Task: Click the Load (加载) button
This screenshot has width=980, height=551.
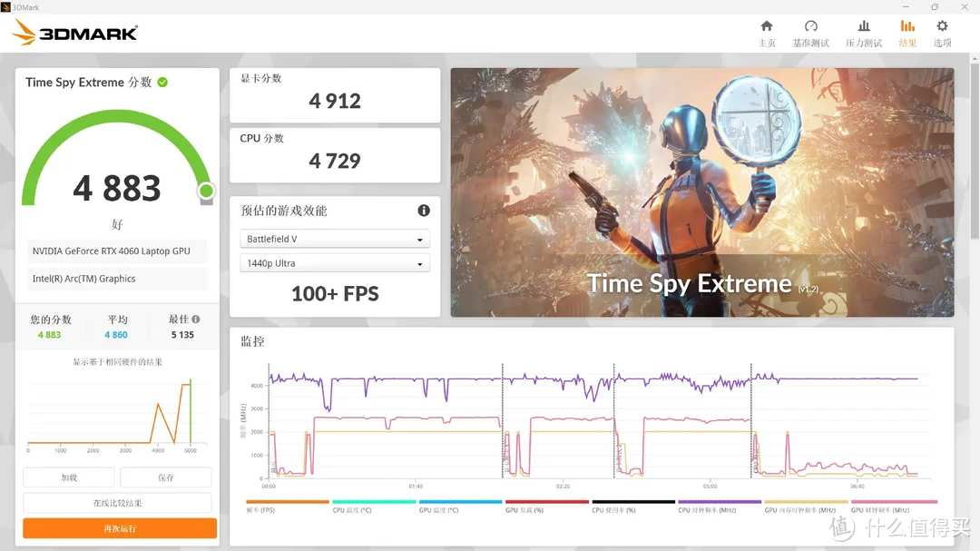Action: (69, 477)
